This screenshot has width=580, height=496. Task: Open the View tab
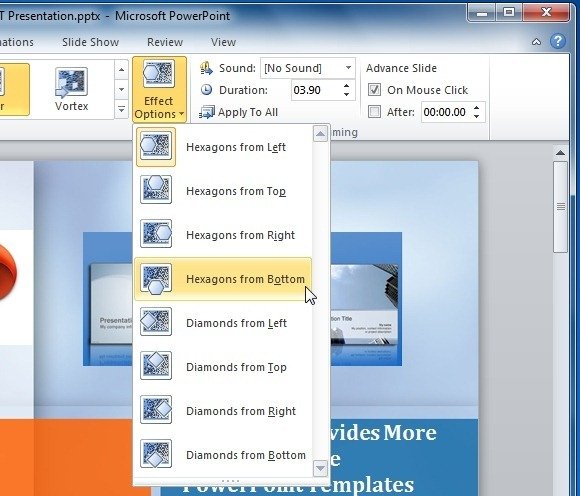[x=223, y=42]
